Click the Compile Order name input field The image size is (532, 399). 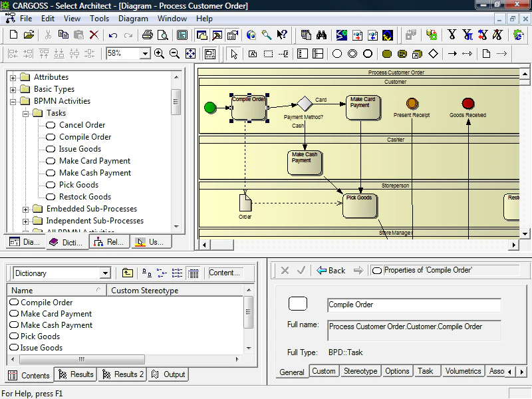click(414, 305)
